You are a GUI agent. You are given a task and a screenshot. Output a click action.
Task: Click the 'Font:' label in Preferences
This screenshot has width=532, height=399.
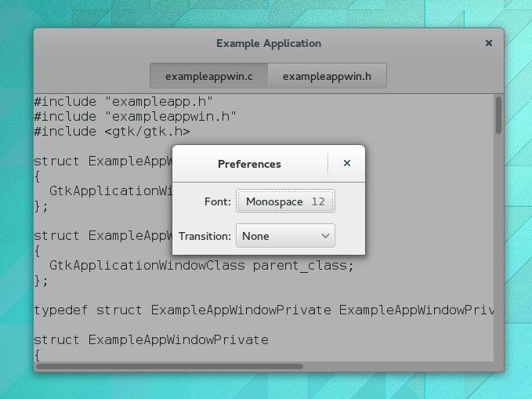(218, 202)
